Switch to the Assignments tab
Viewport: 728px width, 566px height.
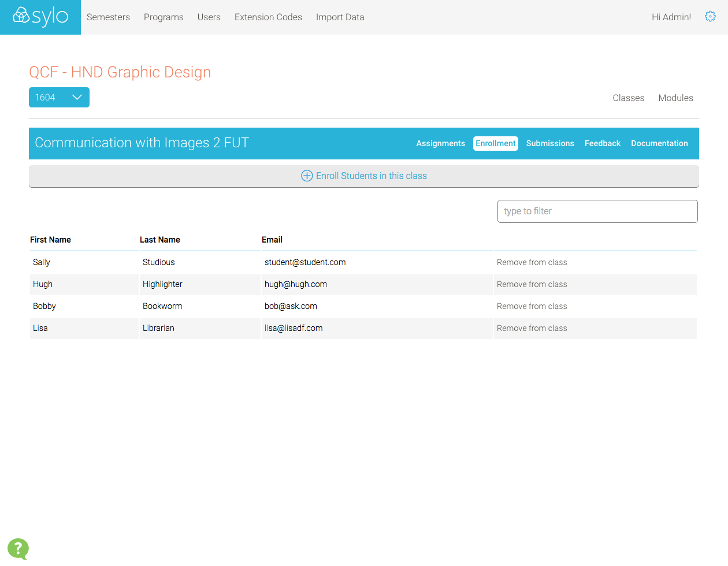click(440, 143)
